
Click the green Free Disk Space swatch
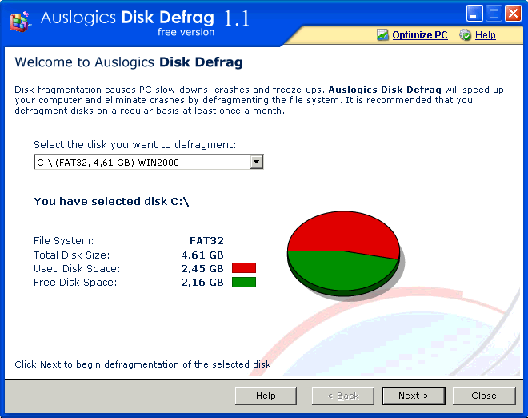(244, 282)
